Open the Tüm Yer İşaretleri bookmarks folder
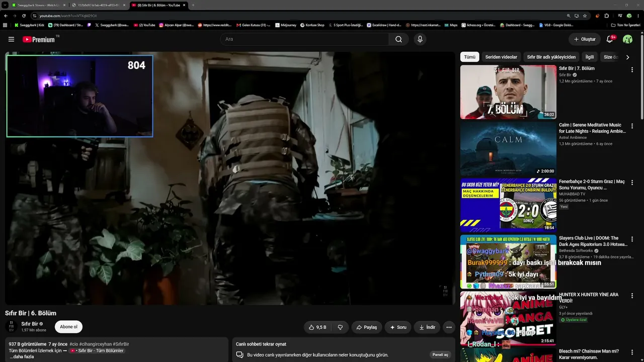The height and width of the screenshot is (362, 644). click(626, 25)
